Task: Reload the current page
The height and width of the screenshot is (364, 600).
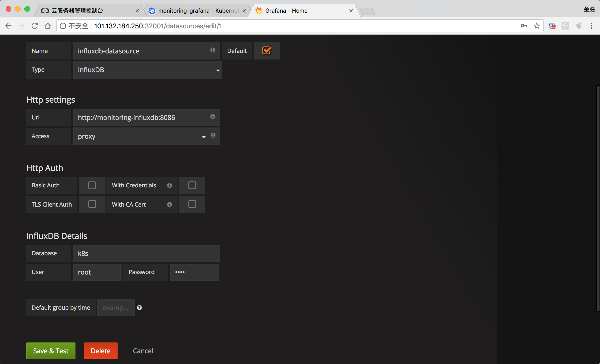Action: coord(35,26)
